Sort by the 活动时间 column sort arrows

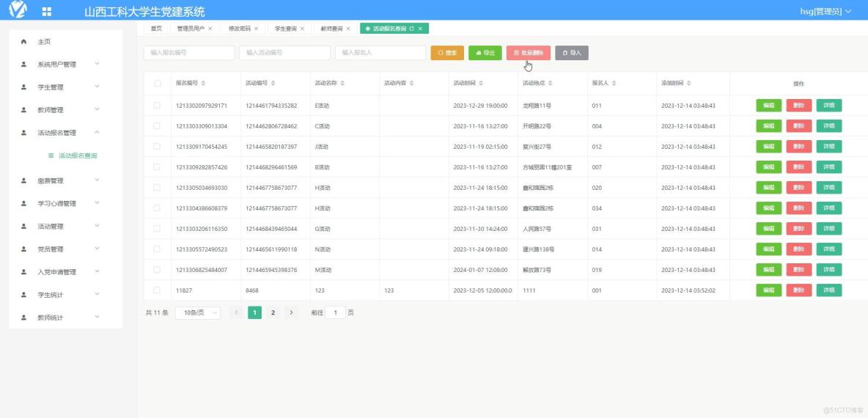[x=480, y=83]
